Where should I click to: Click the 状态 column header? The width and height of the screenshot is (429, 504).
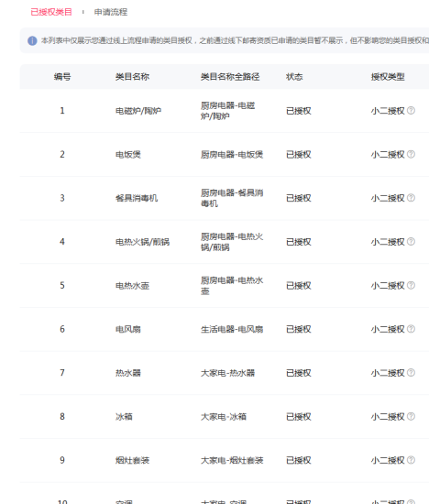coord(294,77)
